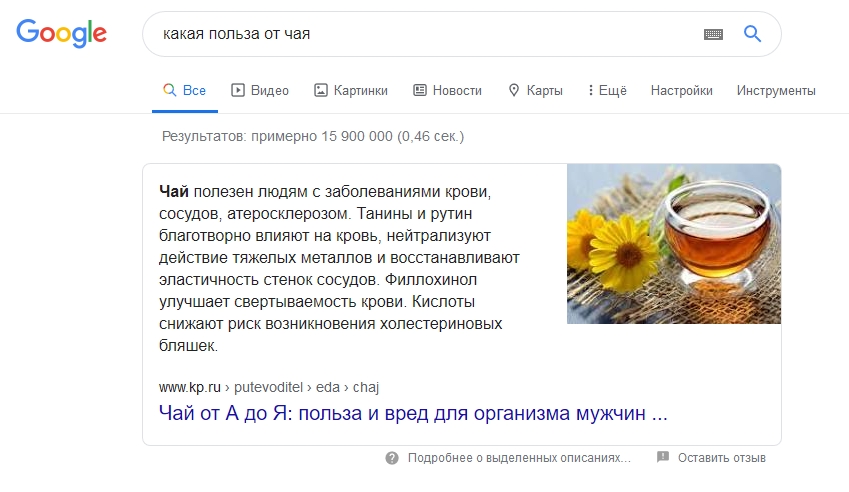Open the on-screen keyboard icon
Screen dimensions: 849x492
[x=713, y=34]
